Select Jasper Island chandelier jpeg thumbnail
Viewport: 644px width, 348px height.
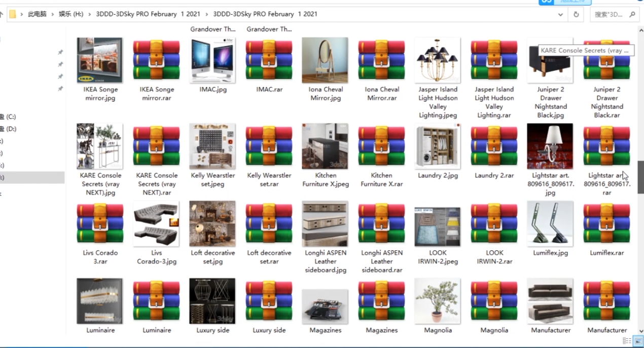click(438, 60)
